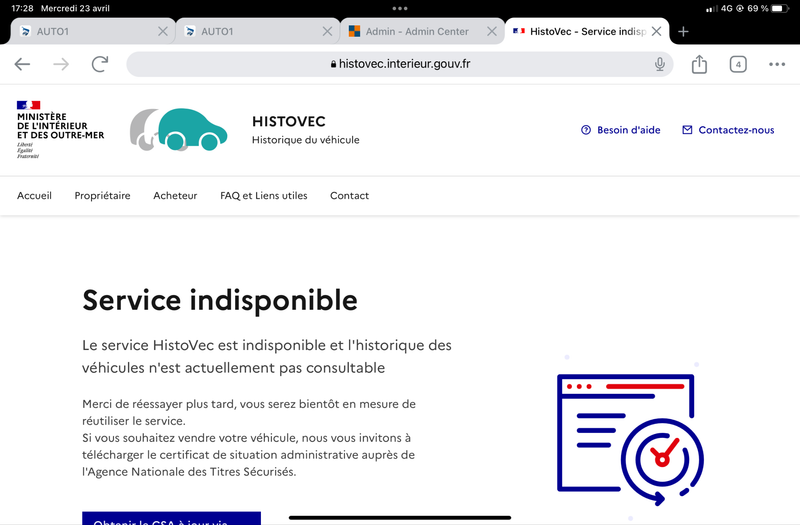This screenshot has height=525, width=800.
Task: Tap the home indicator bar
Action: [x=400, y=517]
